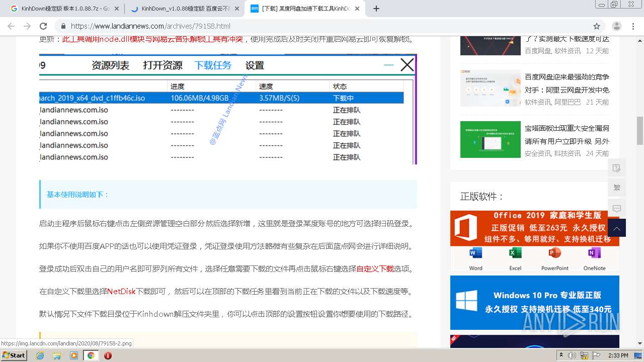Open the 百度网盘 tag link
Image resolution: width=644 pixels, height=362 pixels.
tap(538, 51)
